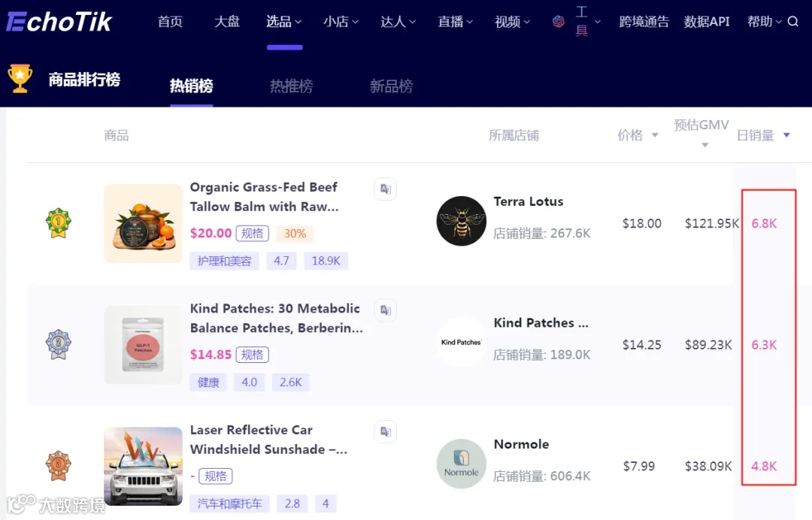Viewport: 812px width, 520px height.
Task: Click the $14.85 product price
Action: pos(211,355)
